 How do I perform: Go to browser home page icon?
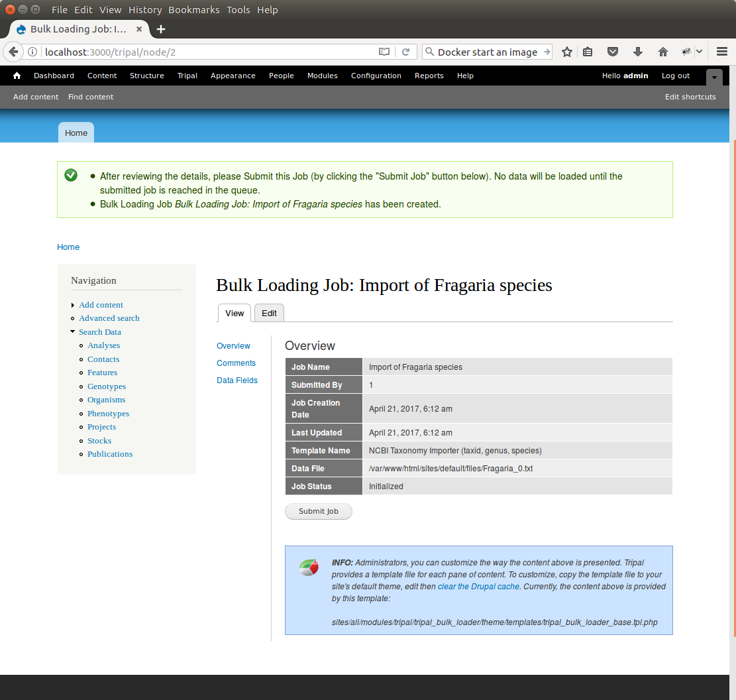click(x=662, y=52)
